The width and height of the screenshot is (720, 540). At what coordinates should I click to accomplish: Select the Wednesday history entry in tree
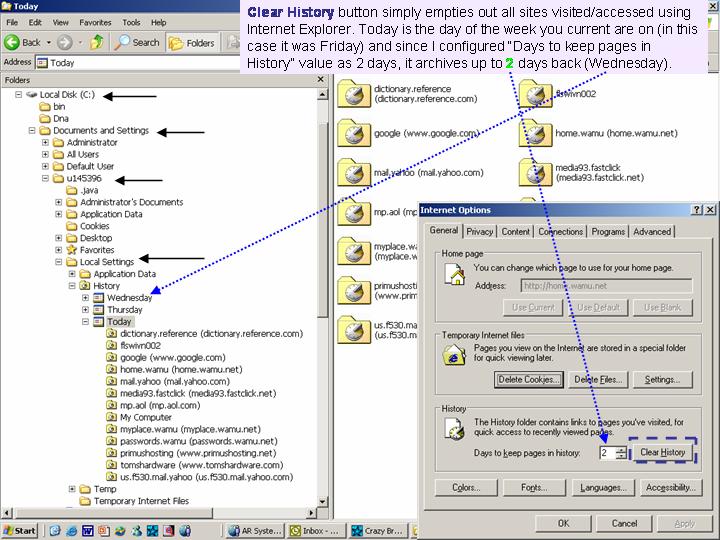pyautogui.click(x=123, y=298)
